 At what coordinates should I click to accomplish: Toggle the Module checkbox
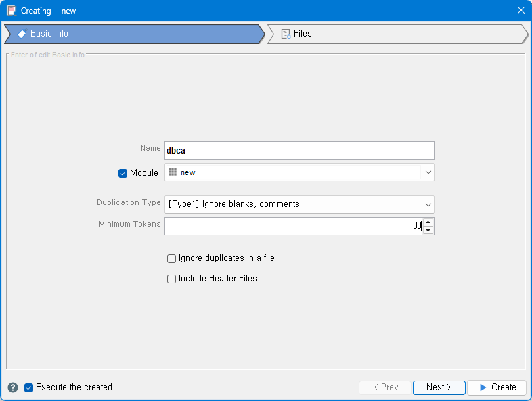(x=123, y=173)
